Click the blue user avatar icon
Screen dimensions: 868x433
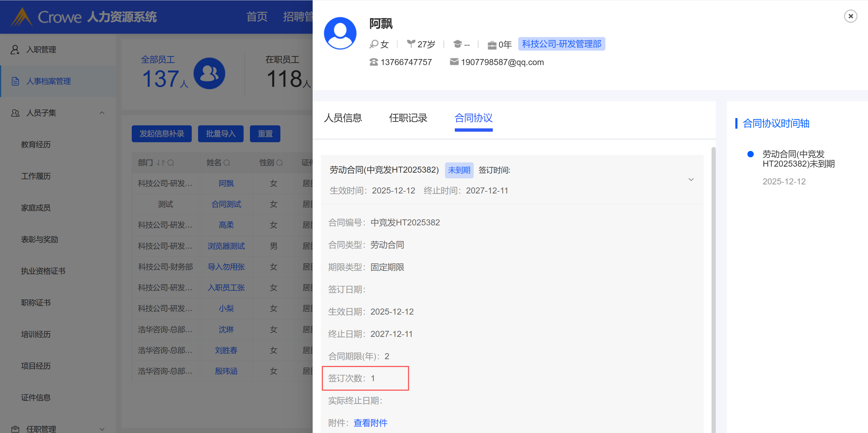pyautogui.click(x=340, y=33)
